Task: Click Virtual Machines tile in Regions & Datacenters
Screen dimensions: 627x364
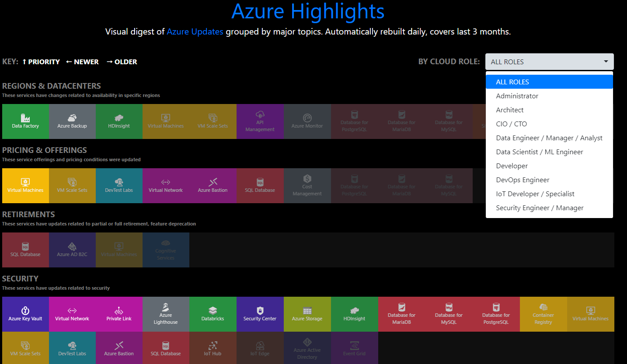Action: pyautogui.click(x=166, y=121)
